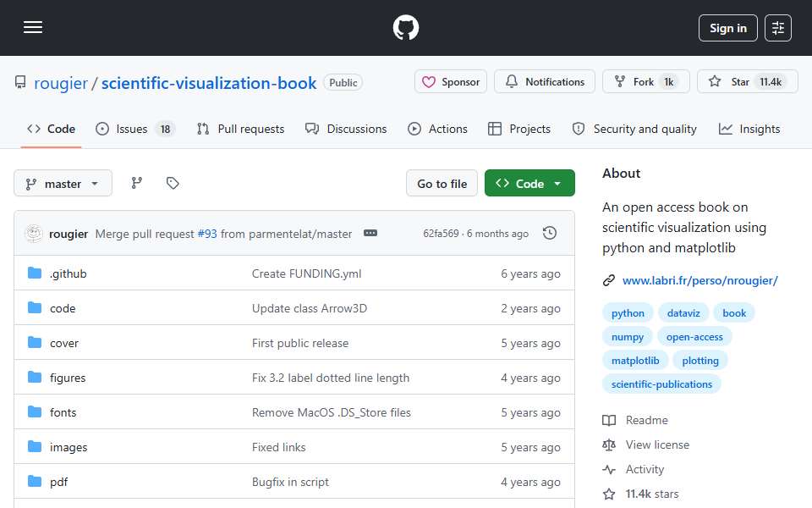The image size is (812, 508).
Task: Click the Issues count badge 18
Action: click(x=165, y=129)
